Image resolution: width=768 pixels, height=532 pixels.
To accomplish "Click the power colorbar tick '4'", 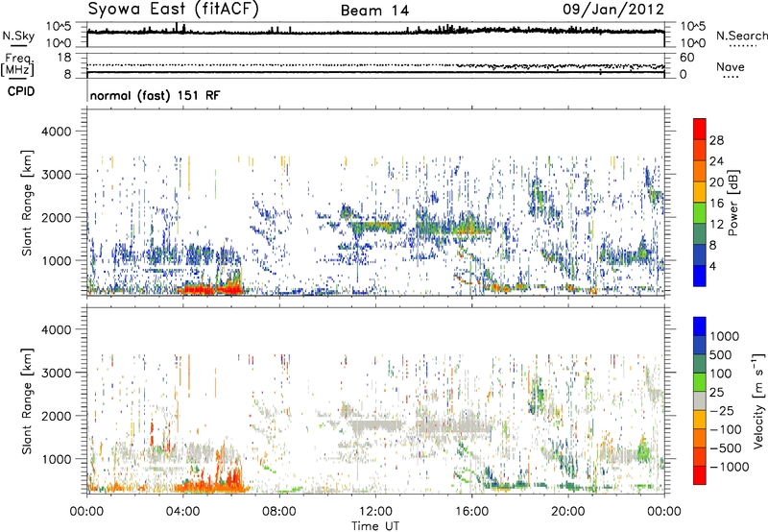I will 713,266.
